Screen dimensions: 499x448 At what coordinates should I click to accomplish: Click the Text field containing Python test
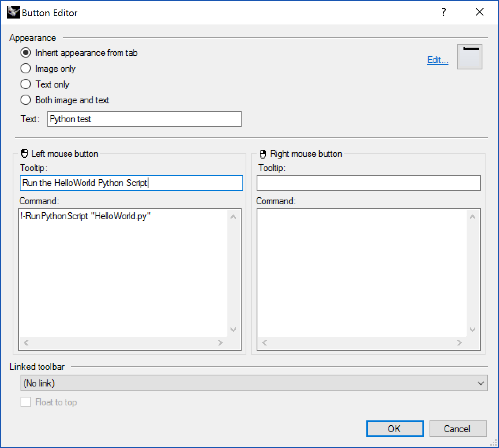tap(144, 119)
